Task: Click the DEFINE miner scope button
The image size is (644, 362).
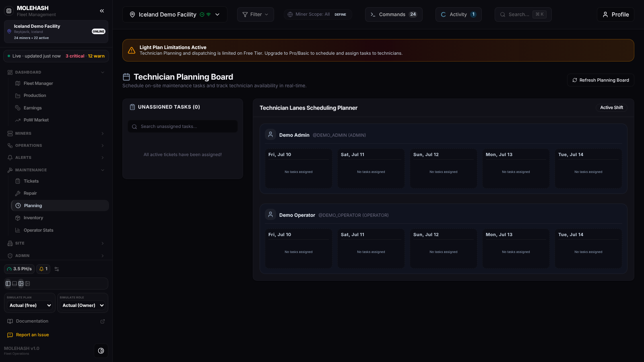Action: [x=340, y=14]
